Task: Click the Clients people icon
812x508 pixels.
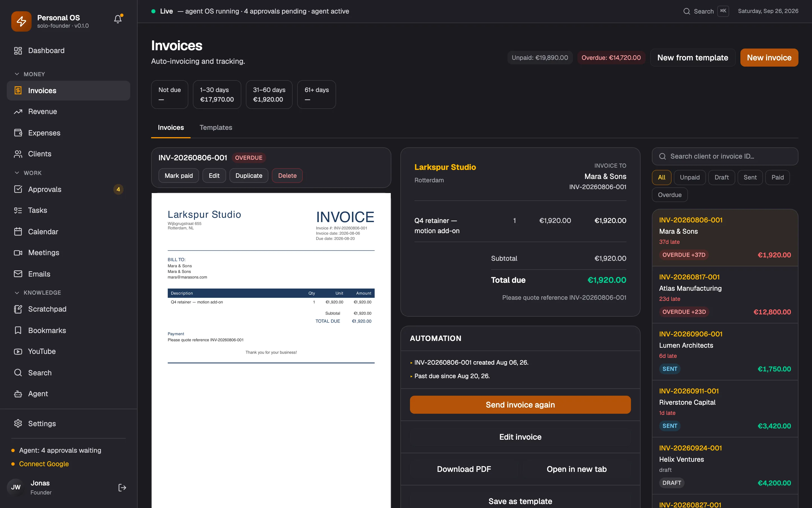Action: [18, 154]
